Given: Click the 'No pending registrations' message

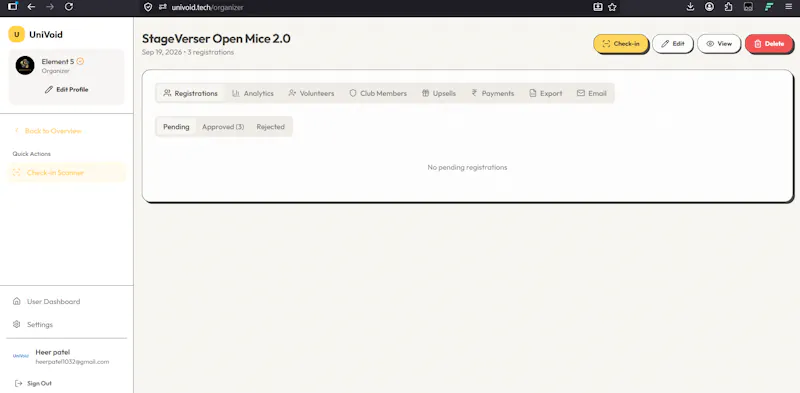Looking at the screenshot, I should click(467, 167).
